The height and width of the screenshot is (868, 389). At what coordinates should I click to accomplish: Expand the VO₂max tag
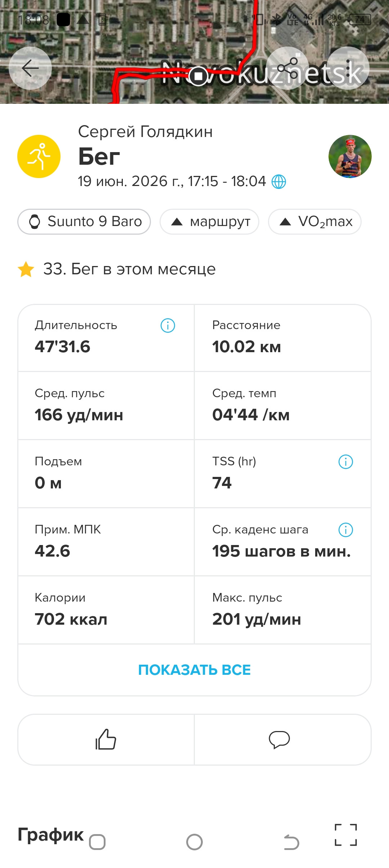(x=315, y=222)
